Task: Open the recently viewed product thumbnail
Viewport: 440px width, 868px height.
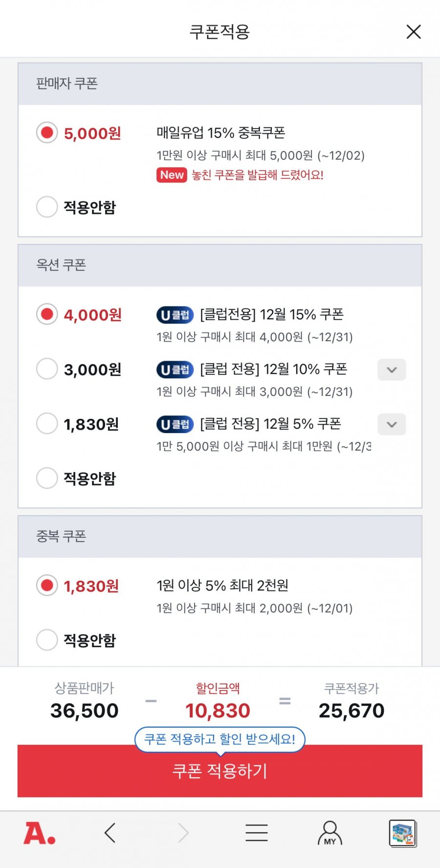Action: 403,833
